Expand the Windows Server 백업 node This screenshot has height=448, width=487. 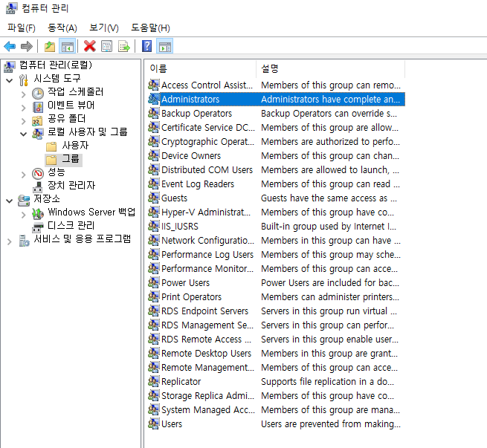23,215
